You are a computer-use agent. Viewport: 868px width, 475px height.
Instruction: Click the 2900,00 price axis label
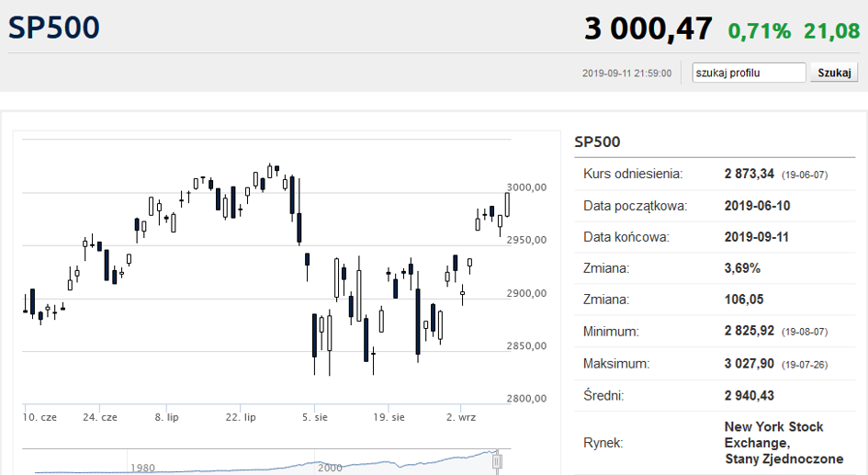click(526, 293)
